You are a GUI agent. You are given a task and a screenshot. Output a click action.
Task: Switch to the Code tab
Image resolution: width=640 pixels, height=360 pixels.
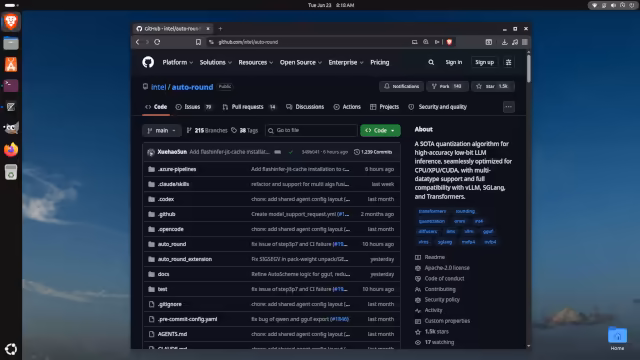tap(156, 107)
